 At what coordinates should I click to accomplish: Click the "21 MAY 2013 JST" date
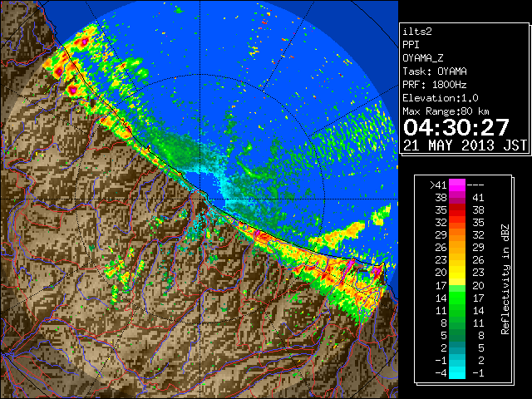tap(465, 145)
